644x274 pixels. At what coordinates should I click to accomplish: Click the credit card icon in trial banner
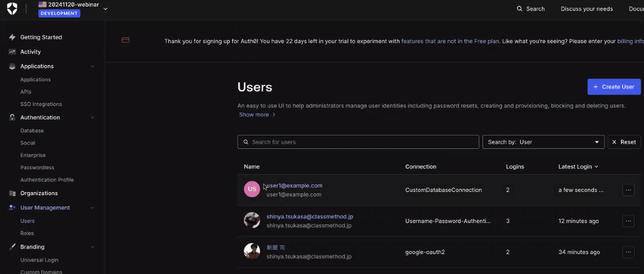click(x=126, y=40)
